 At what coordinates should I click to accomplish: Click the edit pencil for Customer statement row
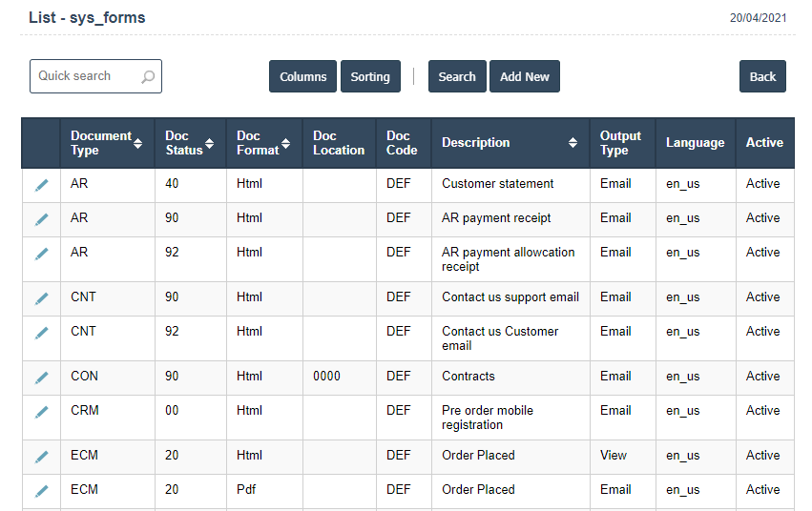pyautogui.click(x=41, y=185)
